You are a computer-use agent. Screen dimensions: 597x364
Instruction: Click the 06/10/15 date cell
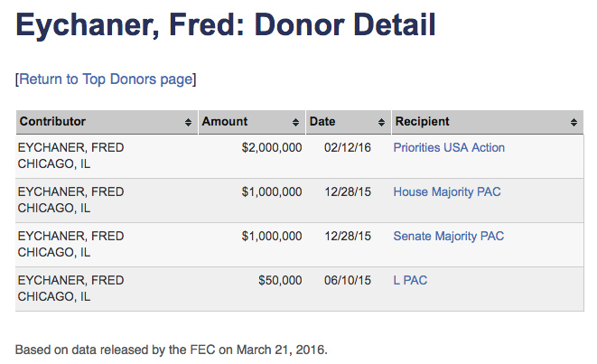click(348, 280)
